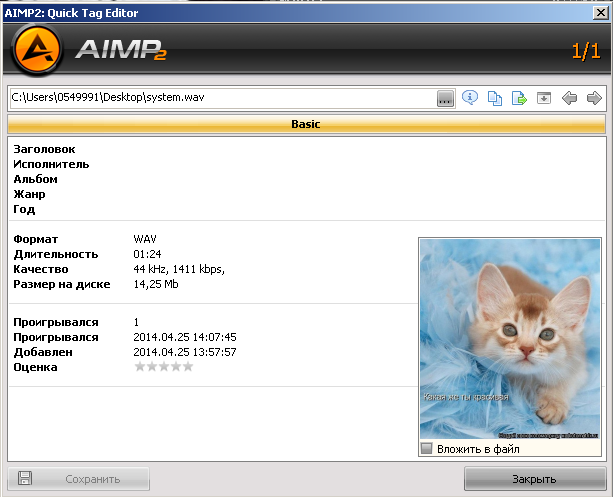The height and width of the screenshot is (497, 613).
Task: Enable the 'Вложить в файл' checkbox
Action: pyautogui.click(x=427, y=448)
